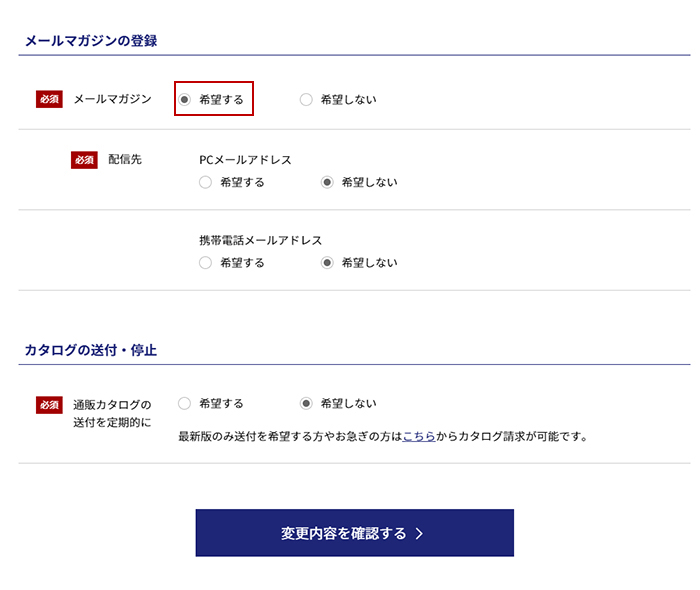Click the カタログの送付・停止 heading
The image size is (700, 590).
click(x=91, y=350)
